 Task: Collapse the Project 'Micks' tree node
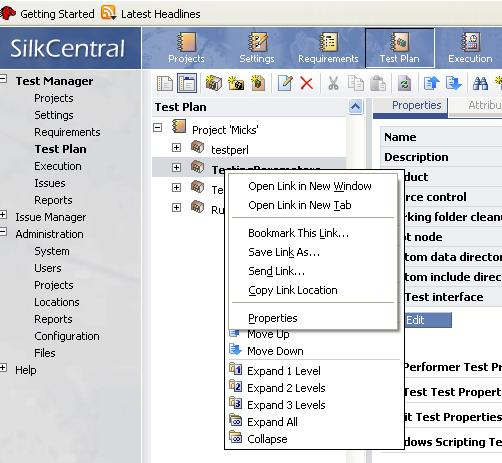[x=158, y=127]
